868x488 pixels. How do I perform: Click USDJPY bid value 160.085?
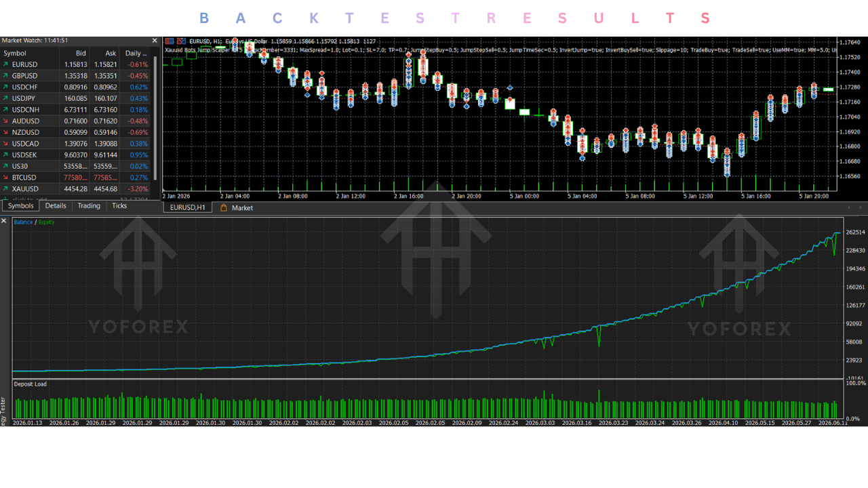tap(75, 98)
